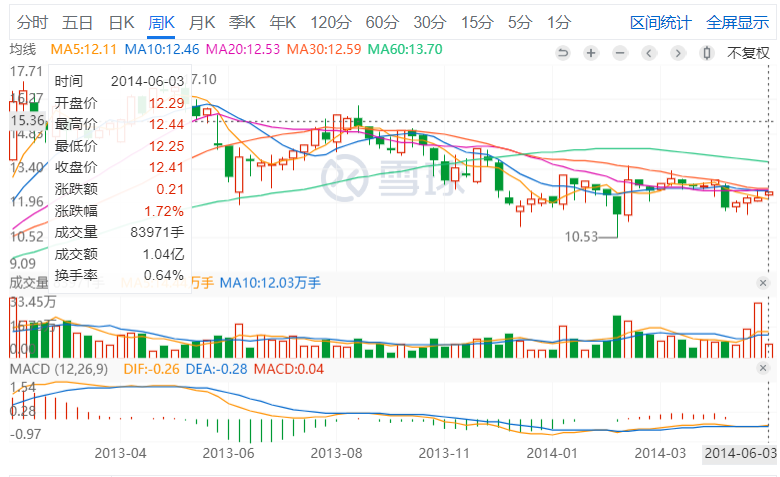
Task: Select the 日K daily candlestick tab
Action: tap(121, 22)
